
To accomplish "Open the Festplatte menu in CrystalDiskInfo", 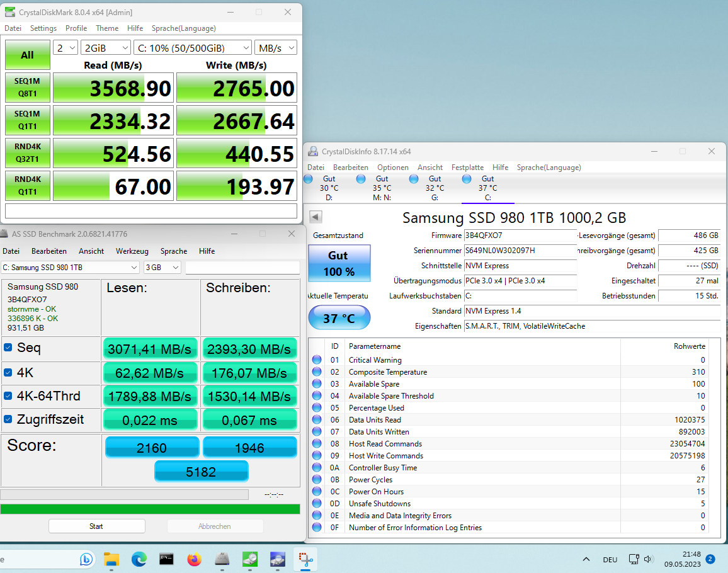I will coord(467,167).
